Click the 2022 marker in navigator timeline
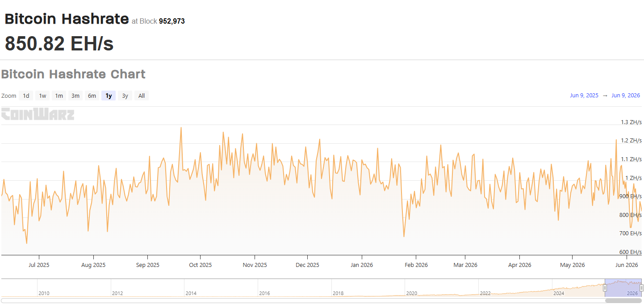 pos(485,293)
